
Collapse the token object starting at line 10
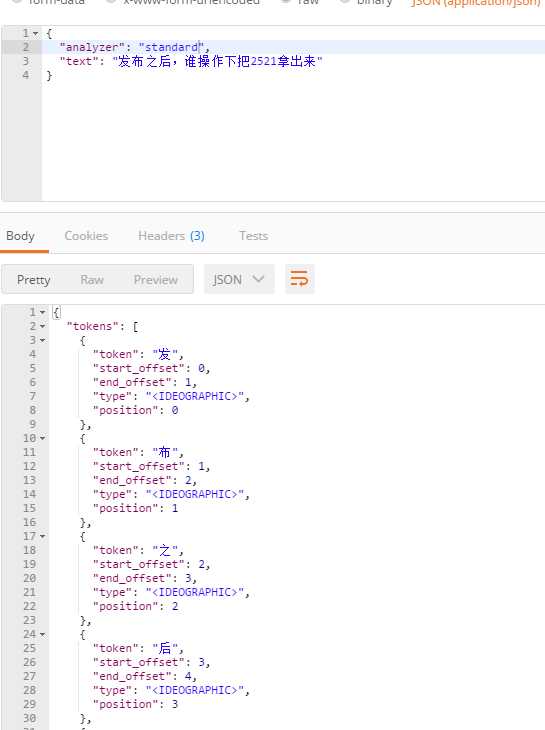click(42, 439)
